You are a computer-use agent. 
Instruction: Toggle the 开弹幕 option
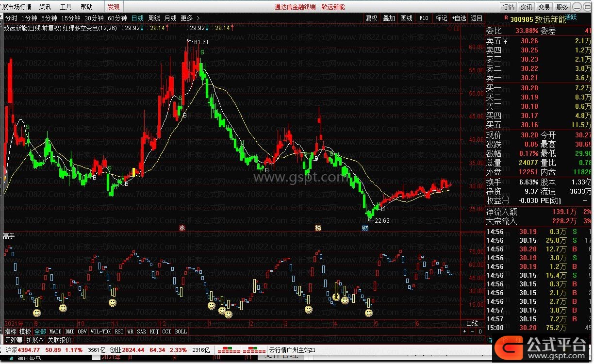click(14, 340)
